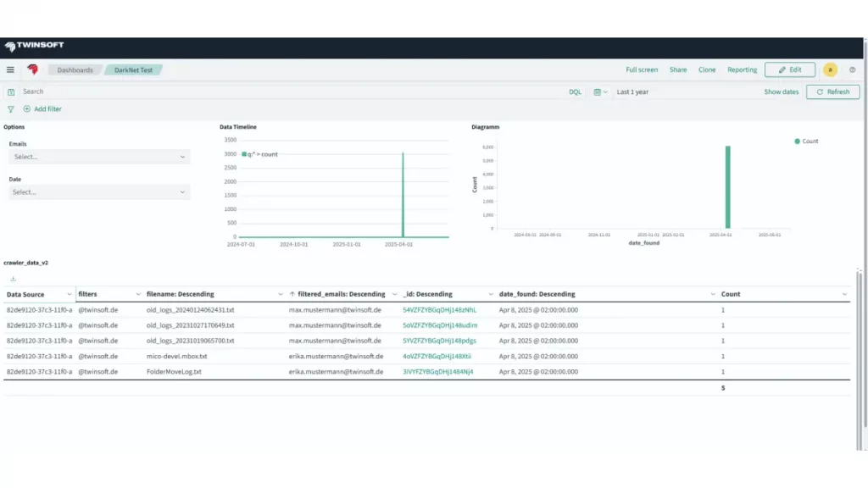Toggle the DQL query language switch
The height and width of the screenshot is (488, 868).
click(x=575, y=91)
